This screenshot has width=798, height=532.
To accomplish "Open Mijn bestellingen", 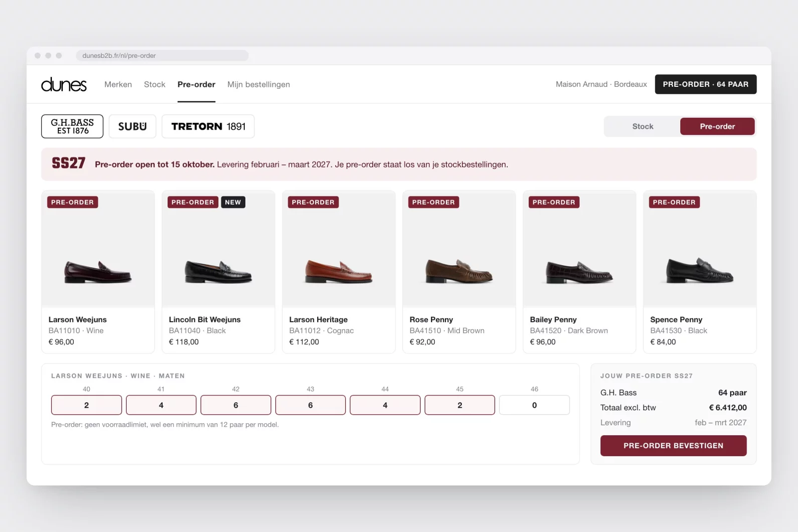I will point(258,84).
